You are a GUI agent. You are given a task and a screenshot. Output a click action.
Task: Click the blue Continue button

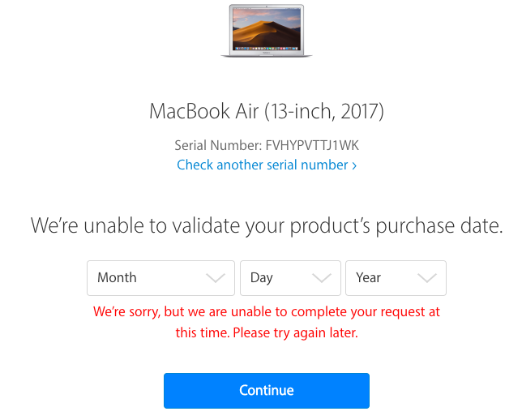267,391
